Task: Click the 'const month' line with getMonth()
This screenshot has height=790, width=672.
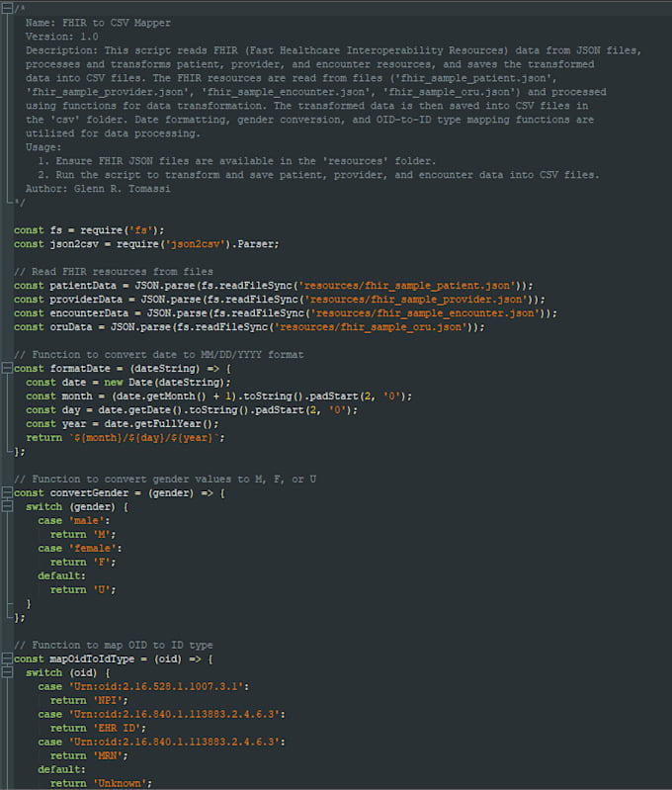Action: point(219,396)
